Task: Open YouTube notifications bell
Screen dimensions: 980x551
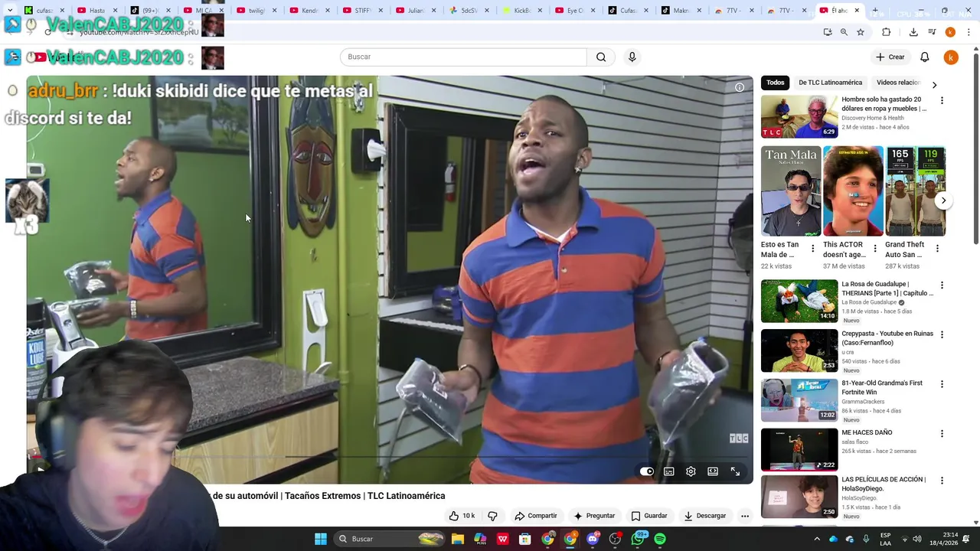Action: click(x=924, y=57)
